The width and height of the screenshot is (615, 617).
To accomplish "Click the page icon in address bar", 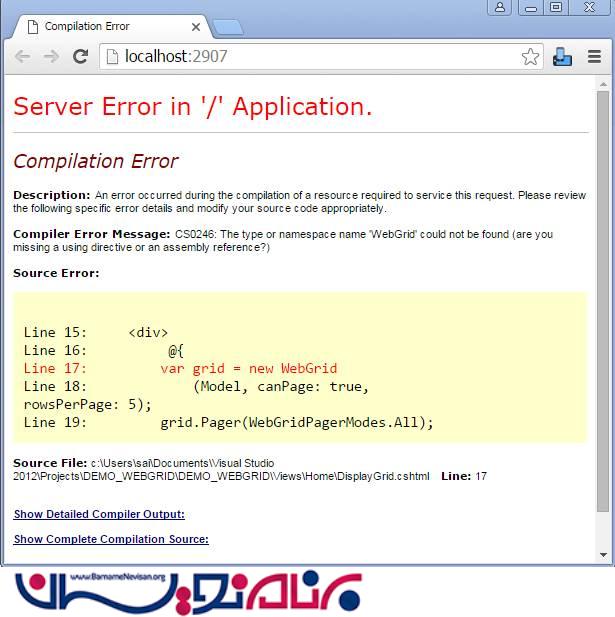I will (x=112, y=57).
